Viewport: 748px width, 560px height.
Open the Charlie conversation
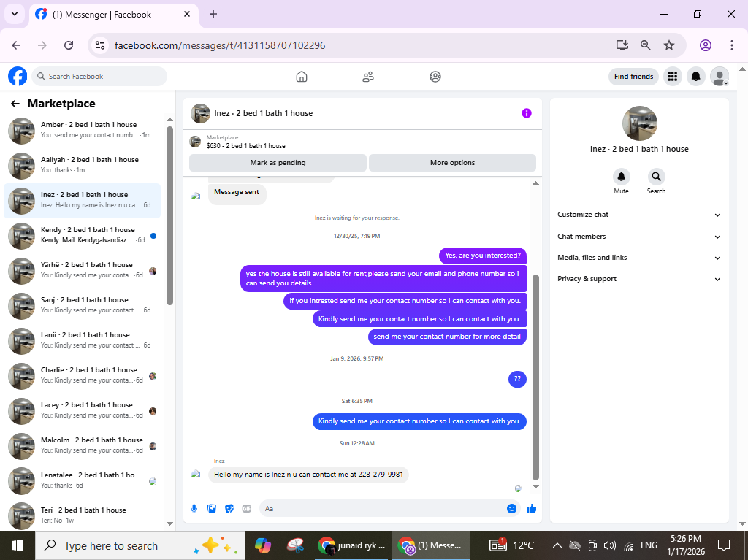[82, 375]
